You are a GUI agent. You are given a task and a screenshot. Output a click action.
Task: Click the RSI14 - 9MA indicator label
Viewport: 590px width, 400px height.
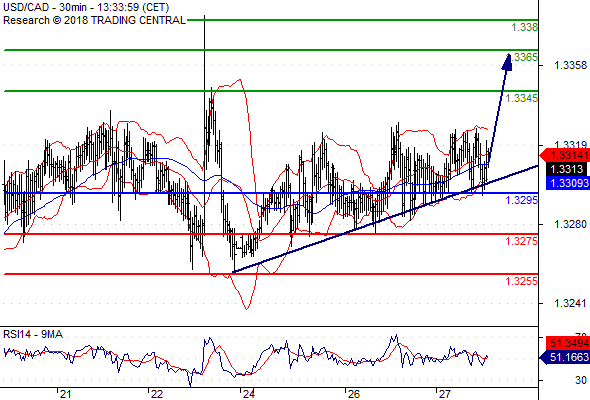pos(33,334)
